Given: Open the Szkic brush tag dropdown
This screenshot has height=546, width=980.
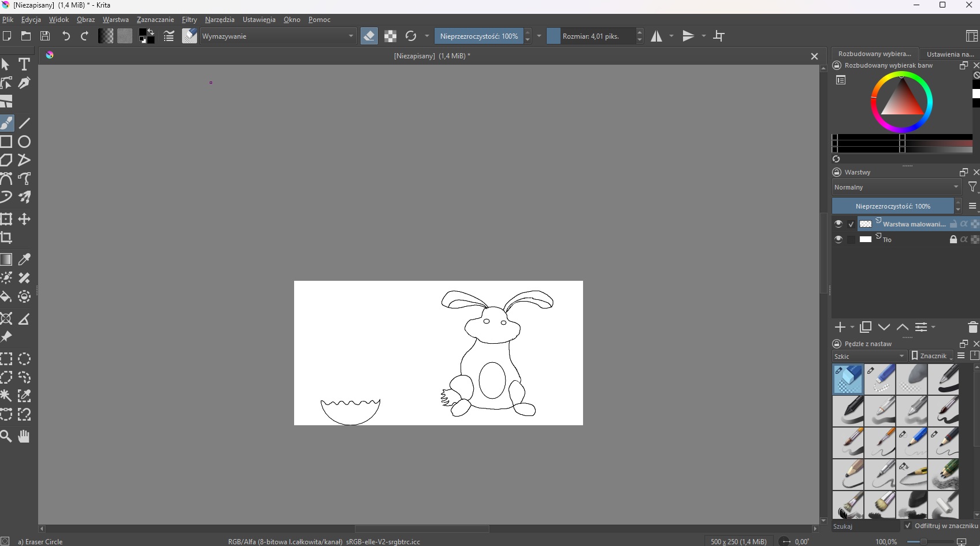Looking at the screenshot, I should click(868, 356).
